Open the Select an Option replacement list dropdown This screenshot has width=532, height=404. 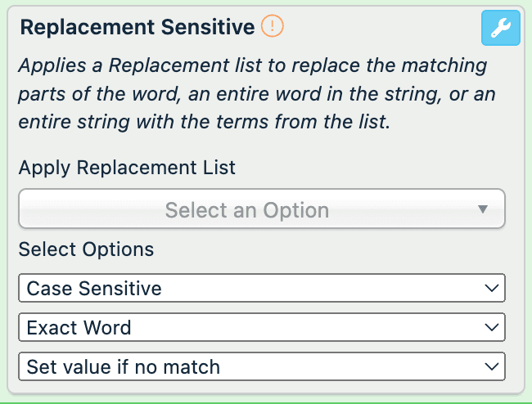[x=262, y=209]
